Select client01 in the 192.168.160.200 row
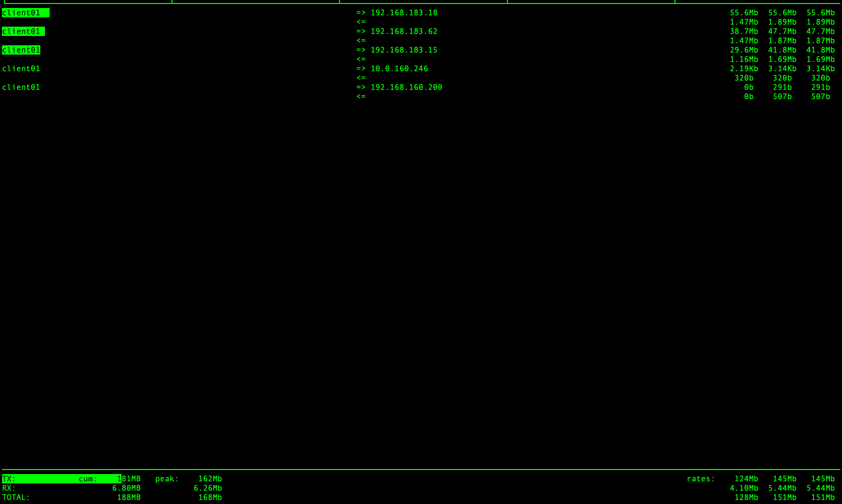The image size is (842, 504). (x=21, y=88)
